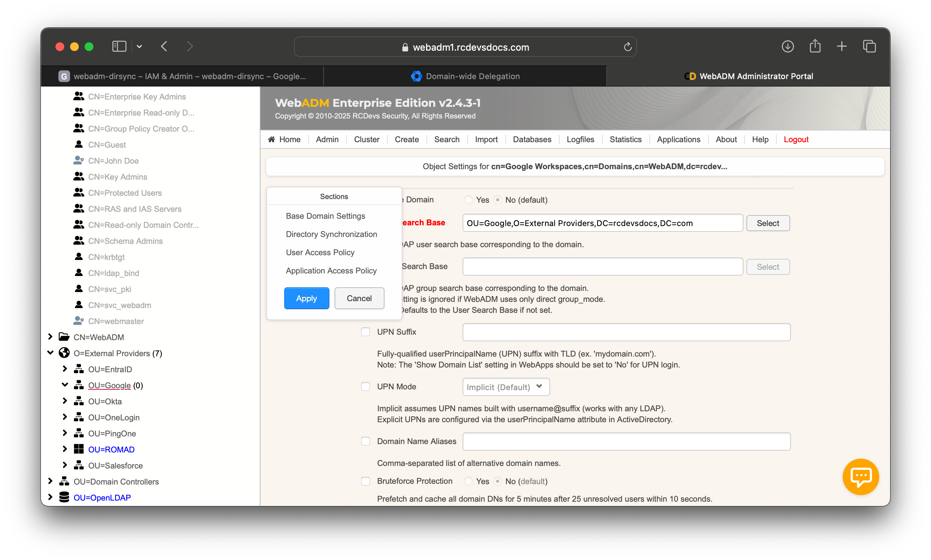This screenshot has width=931, height=560.
Task: Click the user icon beside CN=John Doe
Action: point(78,160)
